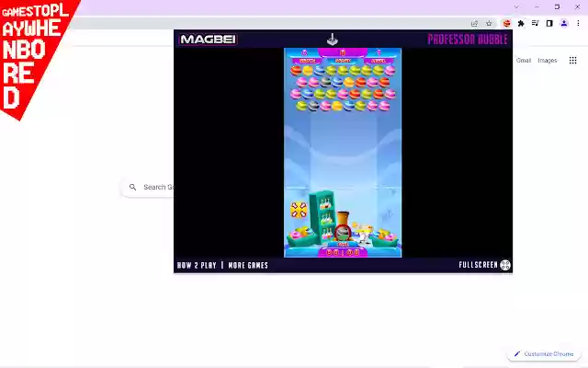Open the Google apps grid

tap(572, 61)
